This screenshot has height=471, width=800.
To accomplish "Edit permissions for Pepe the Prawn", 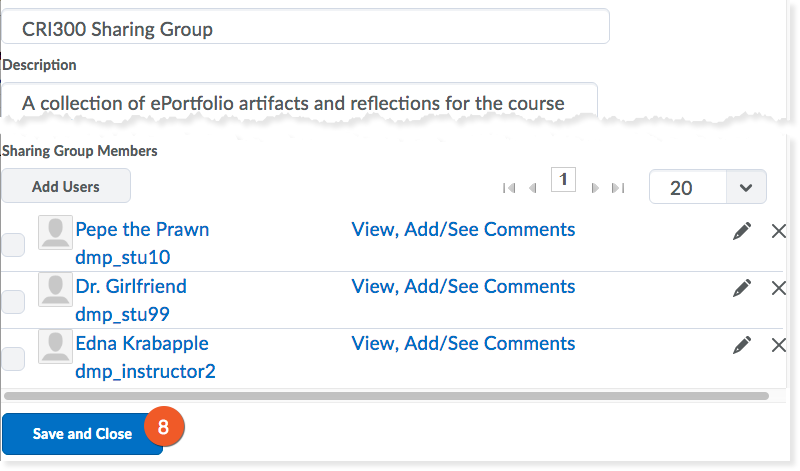I will coord(741,231).
